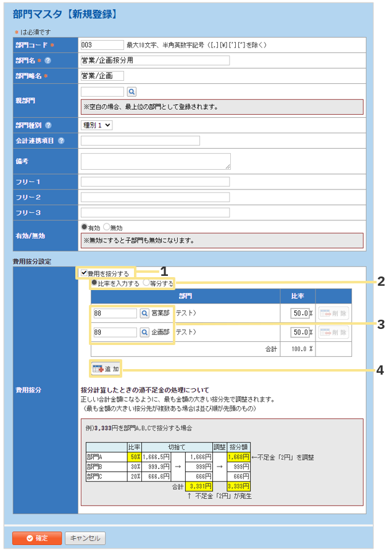Click the 備考 text area
392x553 pixels.
tap(156, 161)
